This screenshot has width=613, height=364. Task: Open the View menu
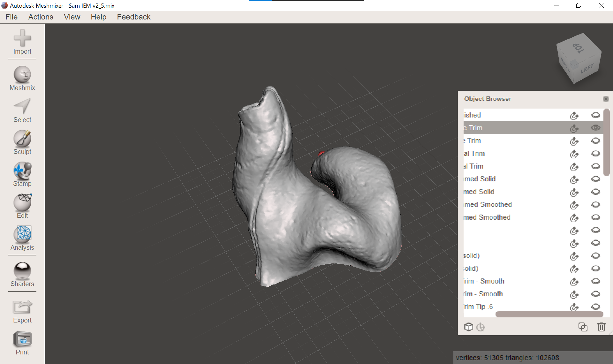click(x=72, y=17)
